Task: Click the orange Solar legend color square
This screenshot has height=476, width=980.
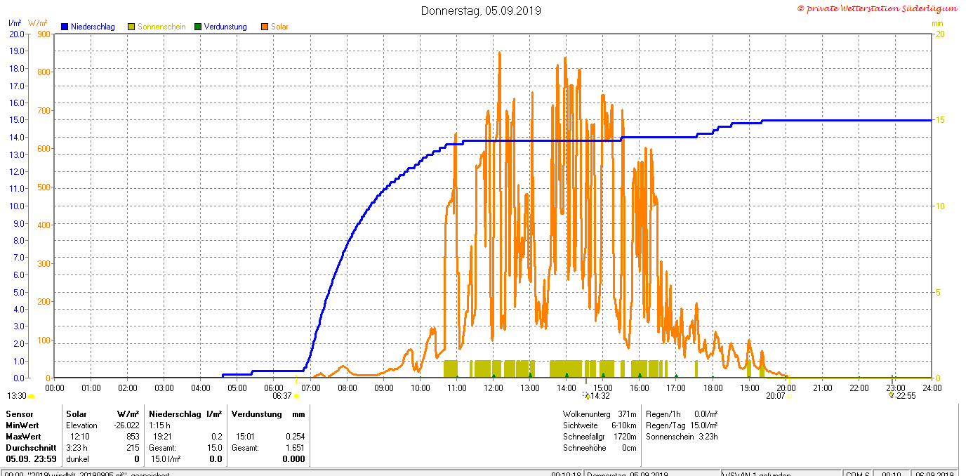Action: 265,27
